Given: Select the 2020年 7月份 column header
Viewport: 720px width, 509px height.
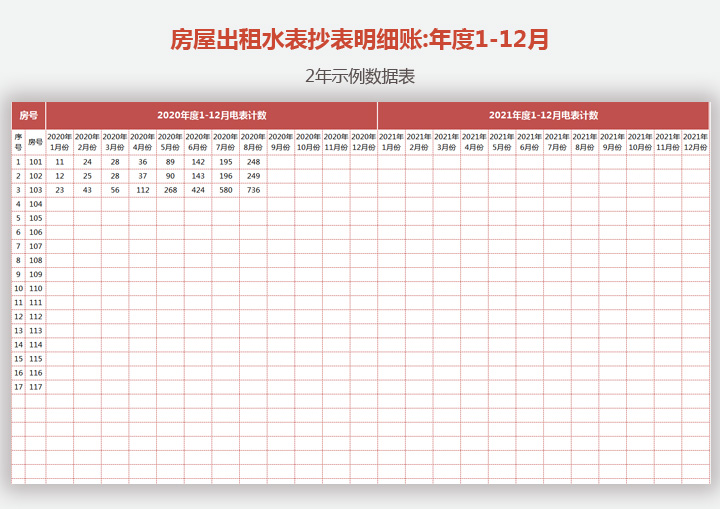Looking at the screenshot, I should 225,142.
